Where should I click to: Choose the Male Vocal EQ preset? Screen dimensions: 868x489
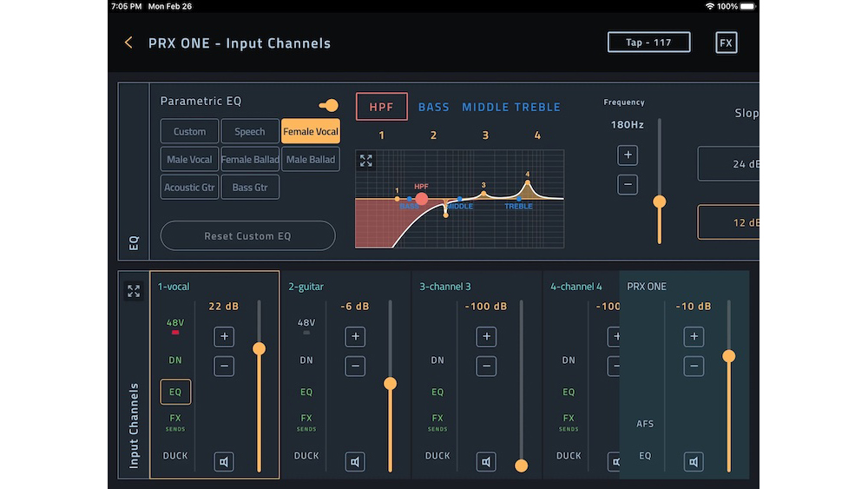coord(189,159)
